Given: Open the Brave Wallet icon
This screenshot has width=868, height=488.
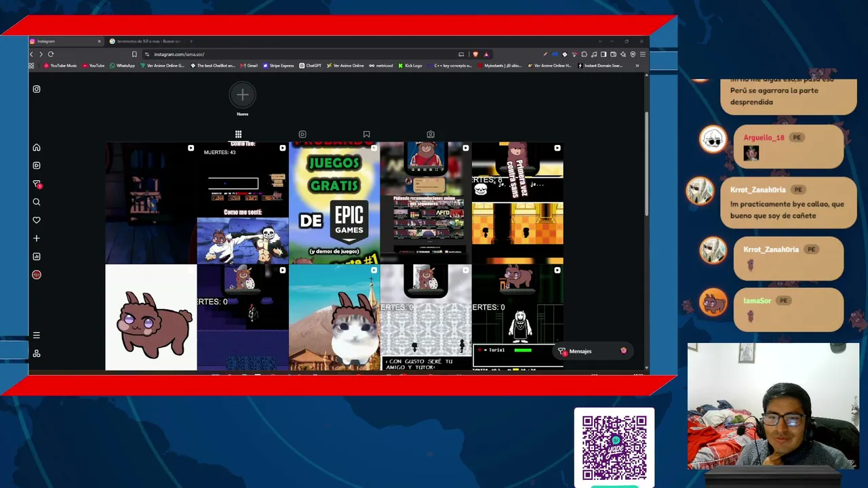Looking at the screenshot, I should coord(613,54).
